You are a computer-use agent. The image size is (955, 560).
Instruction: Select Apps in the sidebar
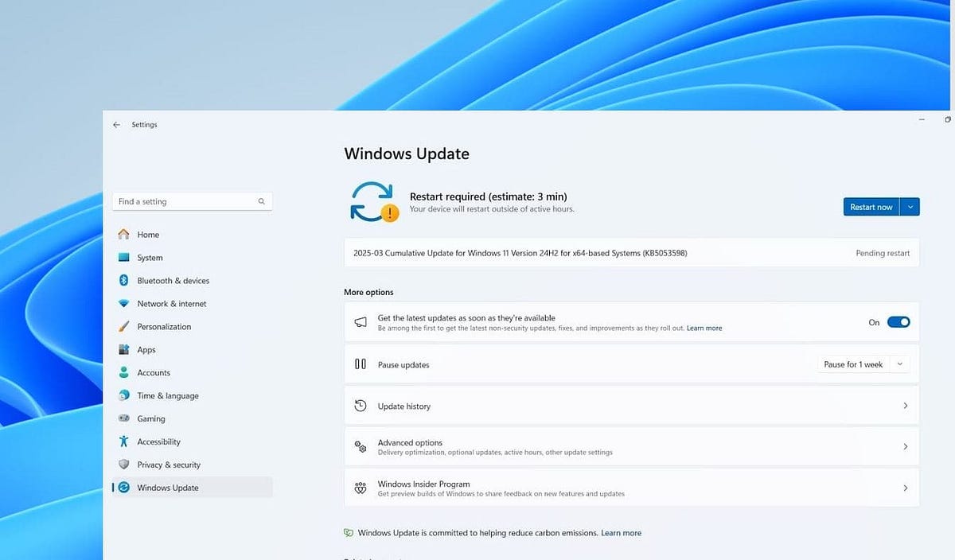coord(192,350)
